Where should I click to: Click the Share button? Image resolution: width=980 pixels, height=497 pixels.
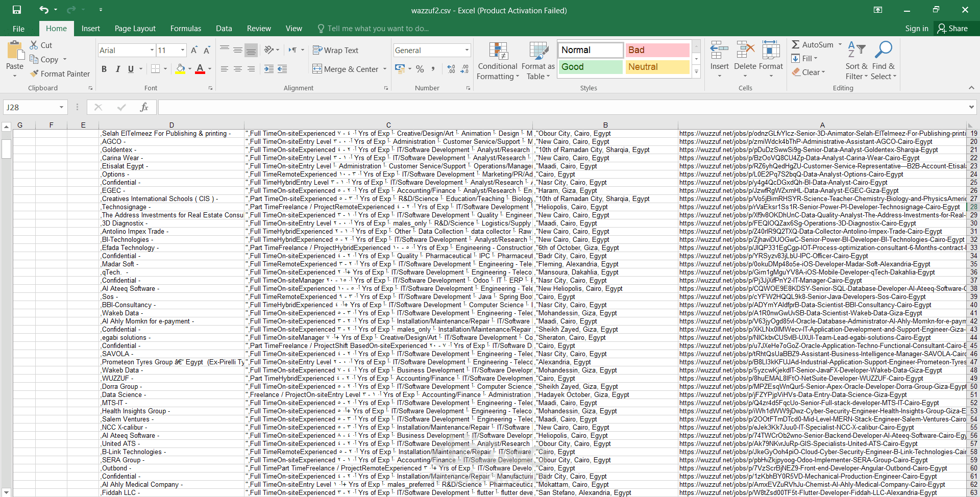pyautogui.click(x=952, y=29)
